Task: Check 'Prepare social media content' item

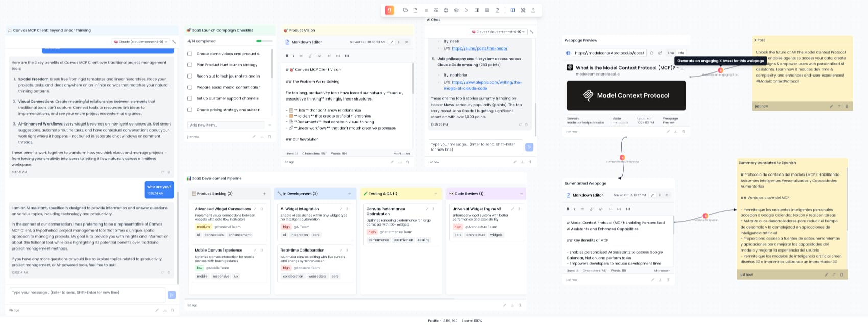Action: 190,87
